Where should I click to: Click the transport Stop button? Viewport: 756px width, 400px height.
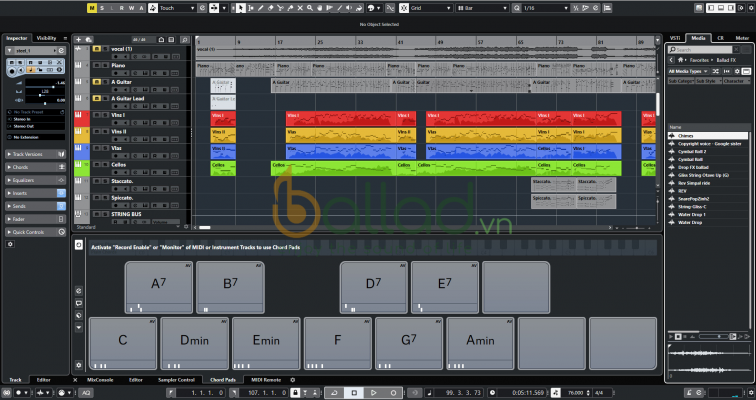click(x=354, y=393)
